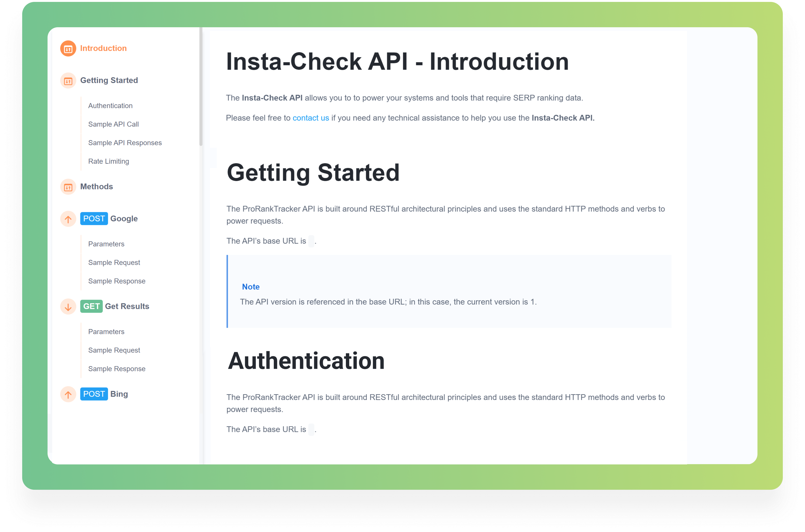
Task: Open the Google Sample Request section
Action: click(114, 262)
